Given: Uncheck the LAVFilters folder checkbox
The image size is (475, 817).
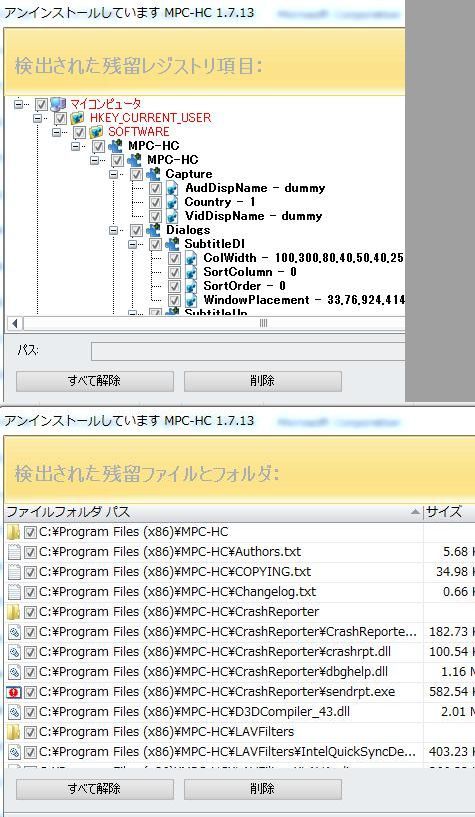Looking at the screenshot, I should 31,732.
